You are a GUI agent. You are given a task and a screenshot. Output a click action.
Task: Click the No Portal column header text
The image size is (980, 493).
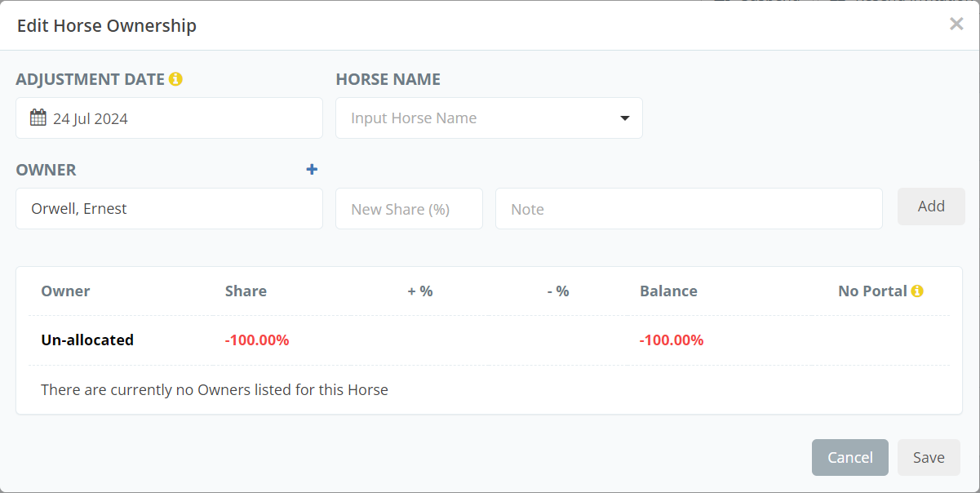click(872, 291)
